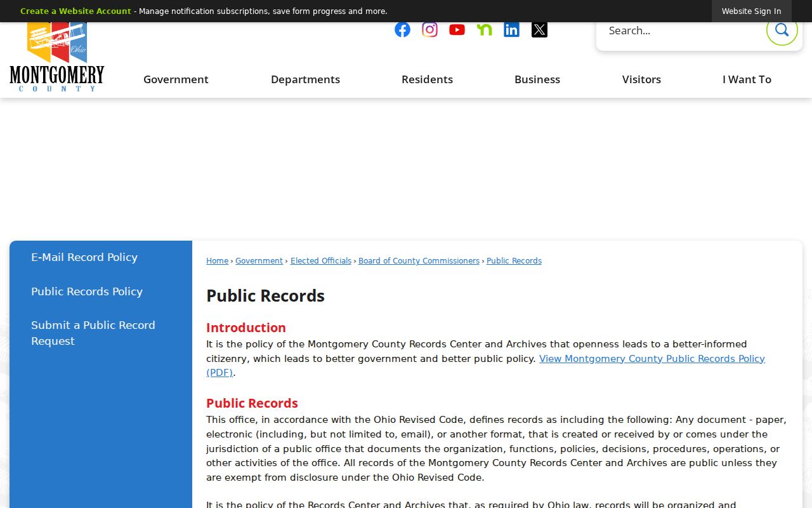Click the Montgomery County logo
The height and width of the screenshot is (508, 812).
click(x=57, y=57)
